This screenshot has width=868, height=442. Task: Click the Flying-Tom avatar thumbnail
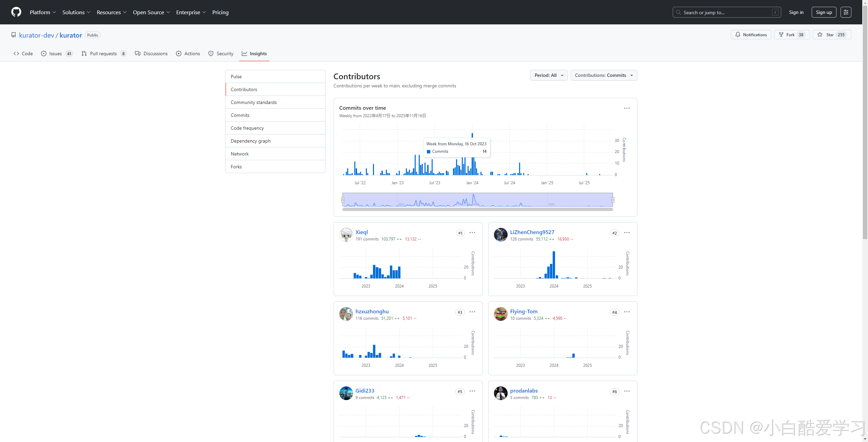pos(500,314)
